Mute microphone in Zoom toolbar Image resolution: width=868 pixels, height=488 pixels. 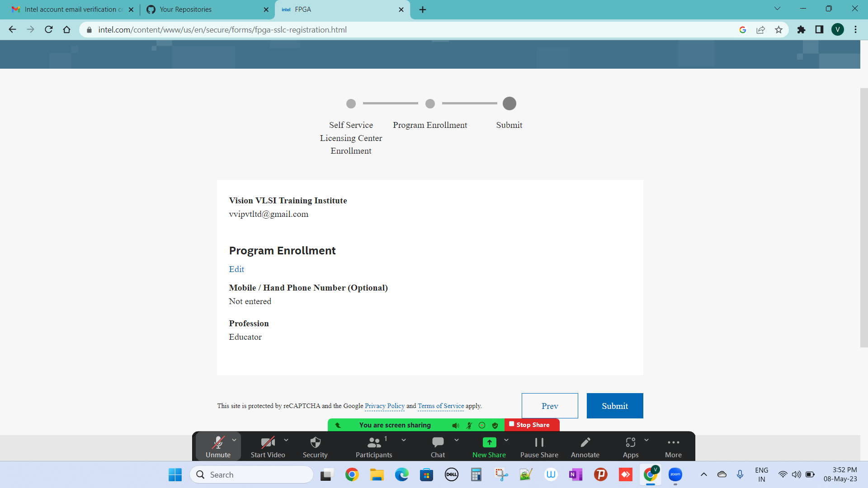tap(218, 446)
